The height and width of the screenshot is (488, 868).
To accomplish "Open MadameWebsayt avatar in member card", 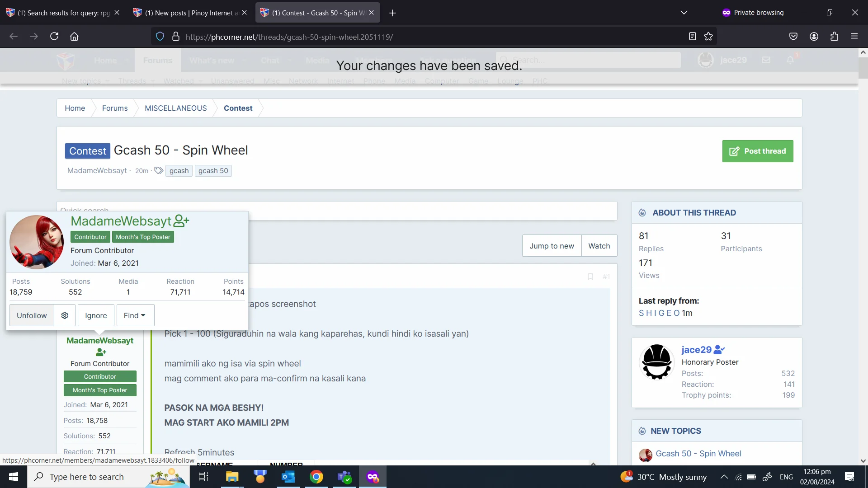I will pos(37,242).
